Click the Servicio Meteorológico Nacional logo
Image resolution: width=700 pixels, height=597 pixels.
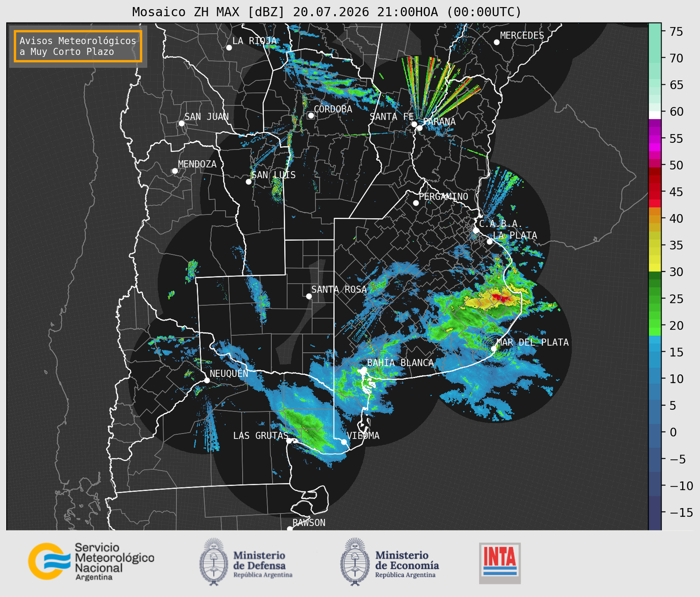[91, 561]
